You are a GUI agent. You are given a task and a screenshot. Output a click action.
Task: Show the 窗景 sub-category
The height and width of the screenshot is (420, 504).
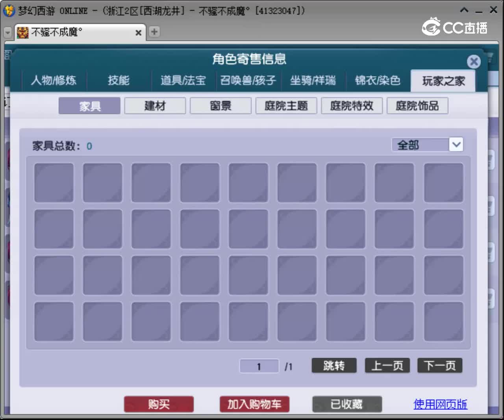pyautogui.click(x=220, y=106)
